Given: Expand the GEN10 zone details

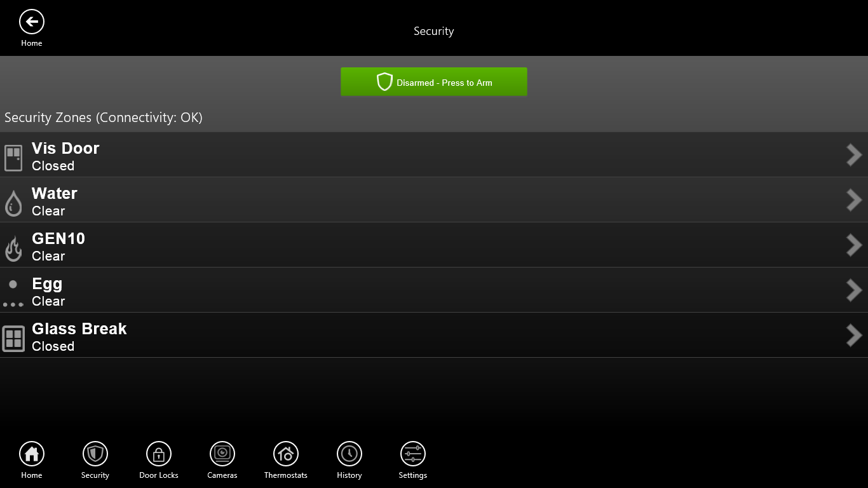Looking at the screenshot, I should point(854,245).
